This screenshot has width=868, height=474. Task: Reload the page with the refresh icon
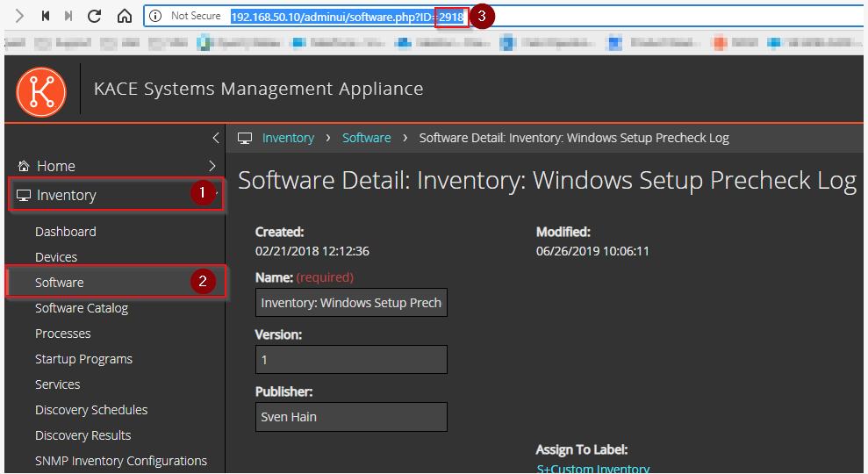click(x=95, y=16)
